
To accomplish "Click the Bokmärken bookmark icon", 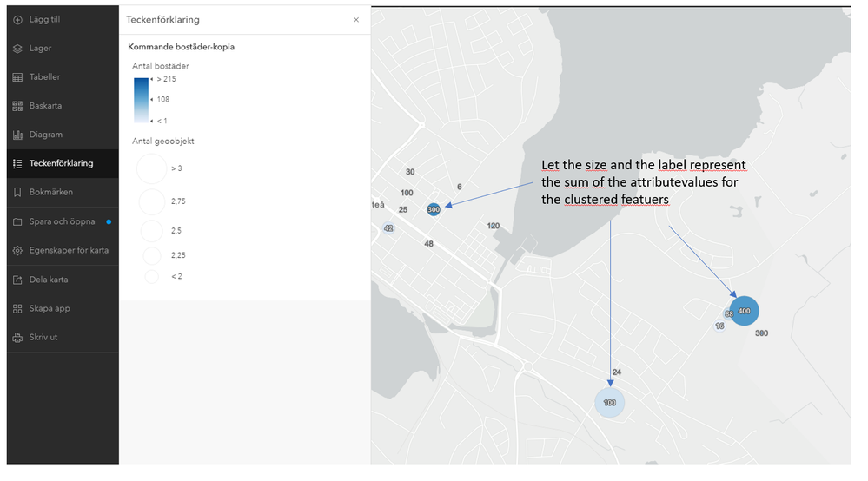I will tap(17, 192).
